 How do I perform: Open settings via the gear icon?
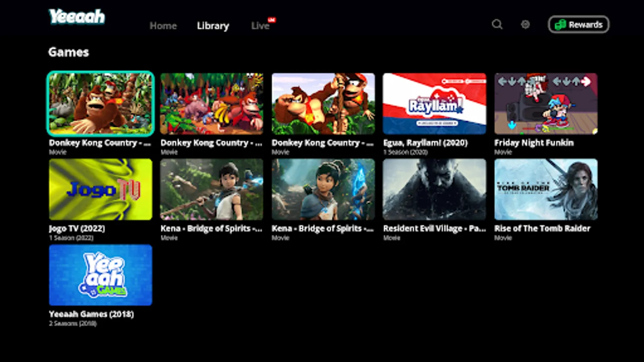(525, 25)
